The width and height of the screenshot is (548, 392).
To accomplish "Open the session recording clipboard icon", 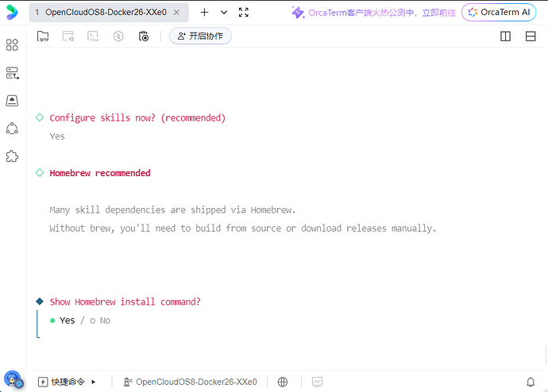I will (x=144, y=36).
